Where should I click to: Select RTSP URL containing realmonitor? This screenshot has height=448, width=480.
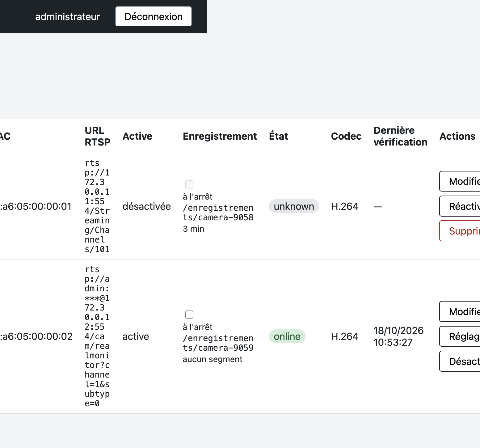97,336
